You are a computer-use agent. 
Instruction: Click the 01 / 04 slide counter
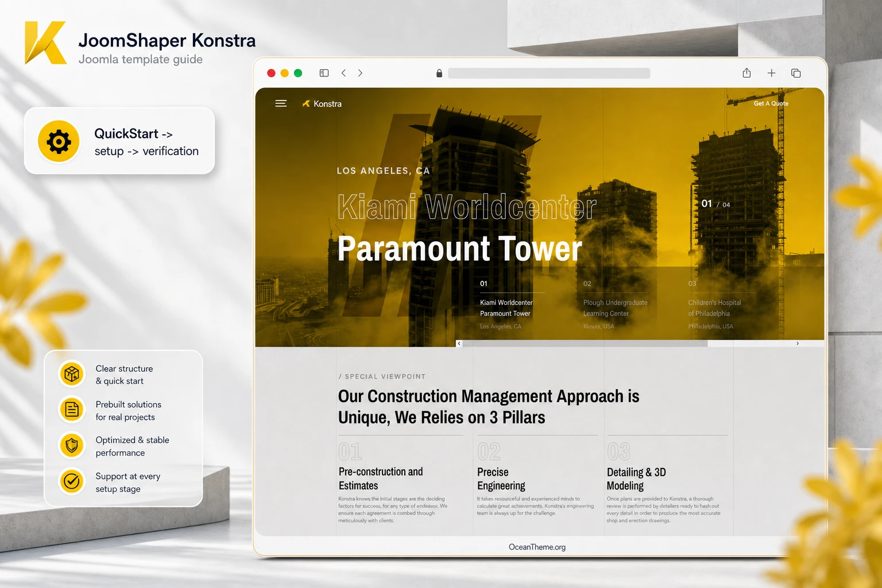715,204
